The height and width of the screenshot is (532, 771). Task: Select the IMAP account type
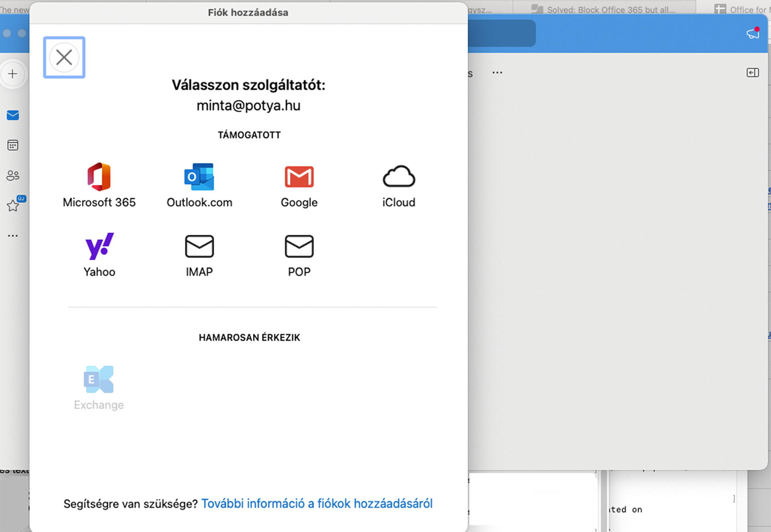[x=199, y=256]
